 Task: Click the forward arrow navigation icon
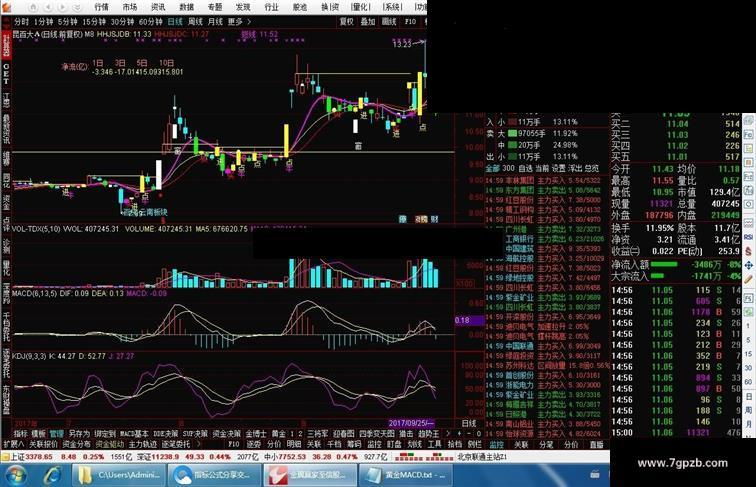(63, 7)
